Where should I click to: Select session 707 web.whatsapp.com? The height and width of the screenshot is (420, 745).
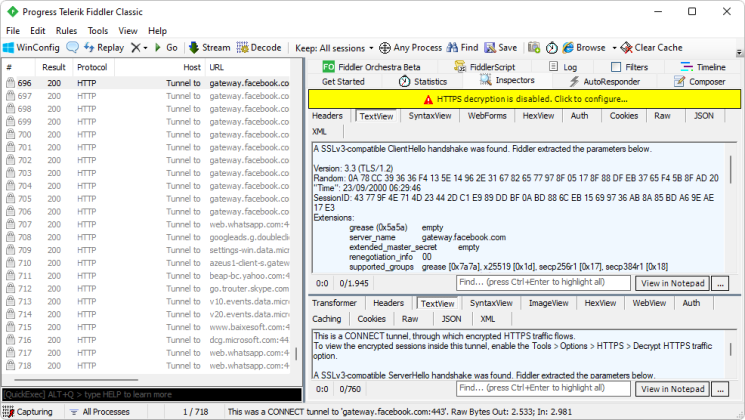click(x=147, y=224)
